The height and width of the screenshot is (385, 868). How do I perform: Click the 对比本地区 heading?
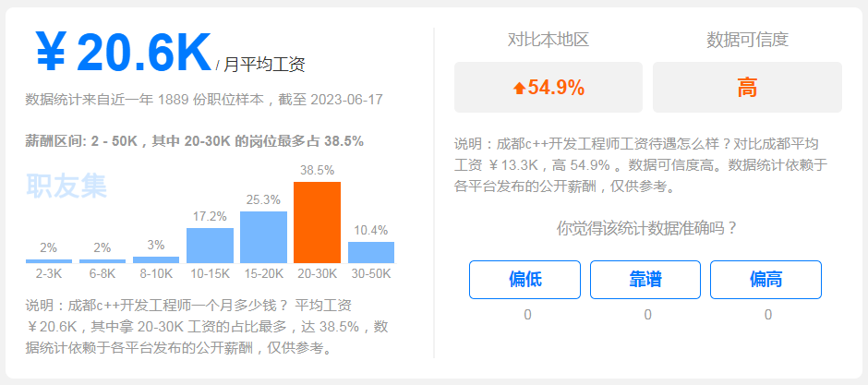(549, 40)
